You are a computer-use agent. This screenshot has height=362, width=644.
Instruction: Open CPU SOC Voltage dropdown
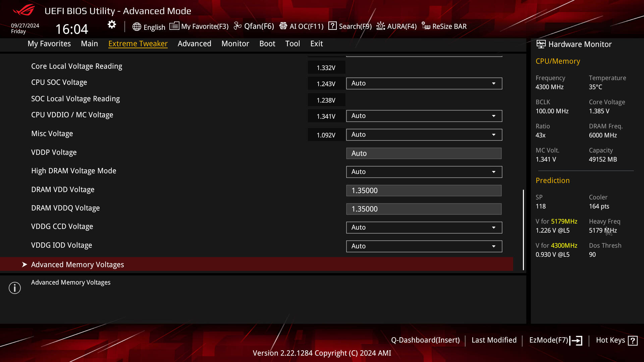pos(424,83)
